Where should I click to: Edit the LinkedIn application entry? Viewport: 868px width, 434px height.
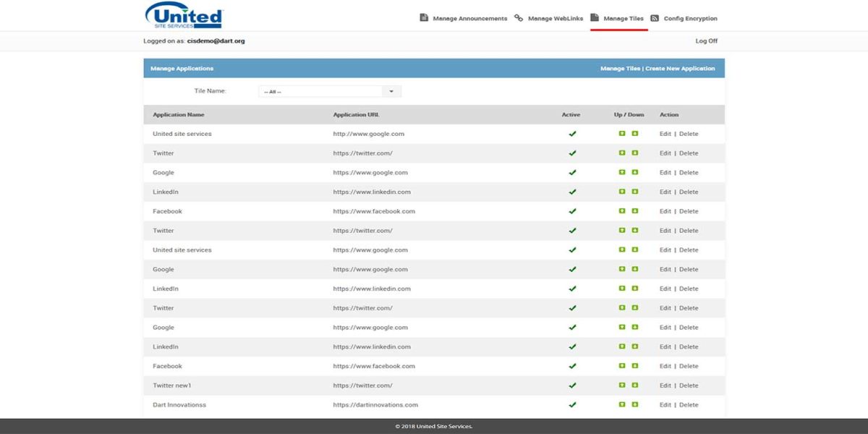[665, 192]
